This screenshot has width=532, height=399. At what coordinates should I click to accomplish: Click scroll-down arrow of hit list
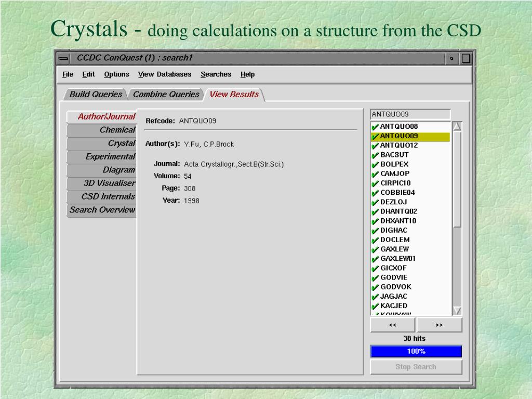pyautogui.click(x=457, y=310)
